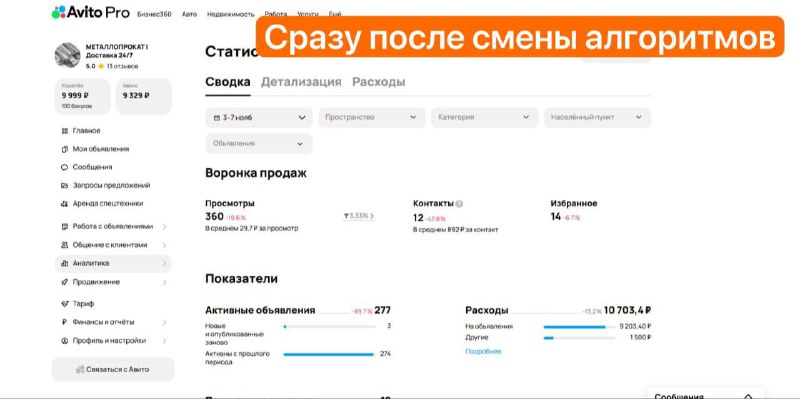Open the seller profile avatar
The image size is (800, 399).
click(x=67, y=55)
